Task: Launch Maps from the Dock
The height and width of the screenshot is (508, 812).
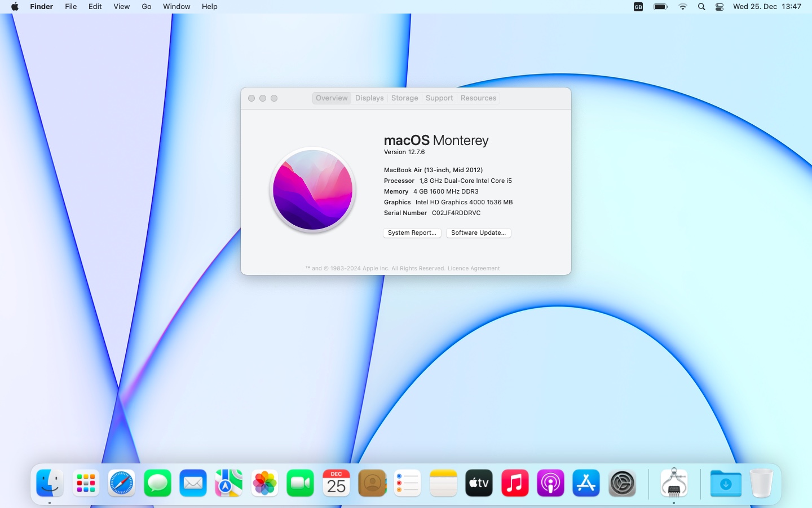Action: (229, 483)
